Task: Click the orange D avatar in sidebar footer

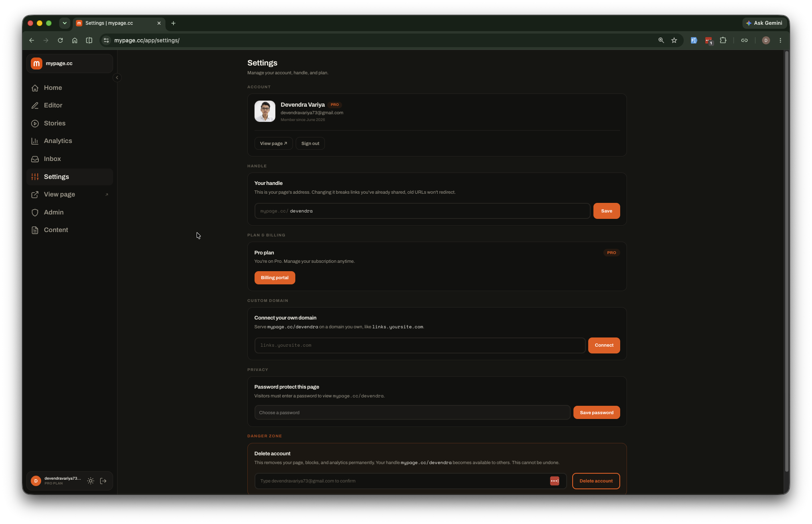Action: pyautogui.click(x=36, y=481)
